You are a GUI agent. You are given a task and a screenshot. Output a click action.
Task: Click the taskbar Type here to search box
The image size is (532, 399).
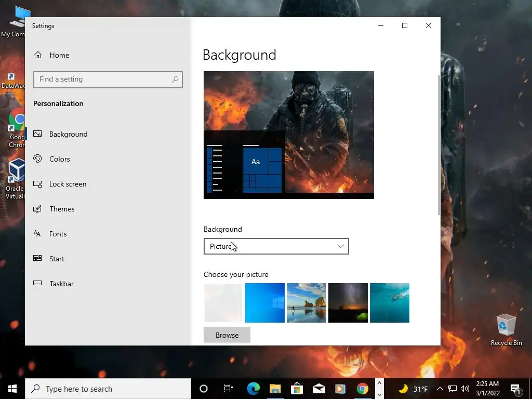108,389
